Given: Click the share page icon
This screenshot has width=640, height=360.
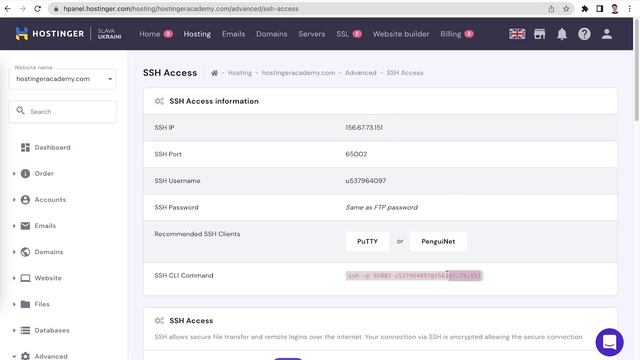Looking at the screenshot, I should (x=551, y=9).
